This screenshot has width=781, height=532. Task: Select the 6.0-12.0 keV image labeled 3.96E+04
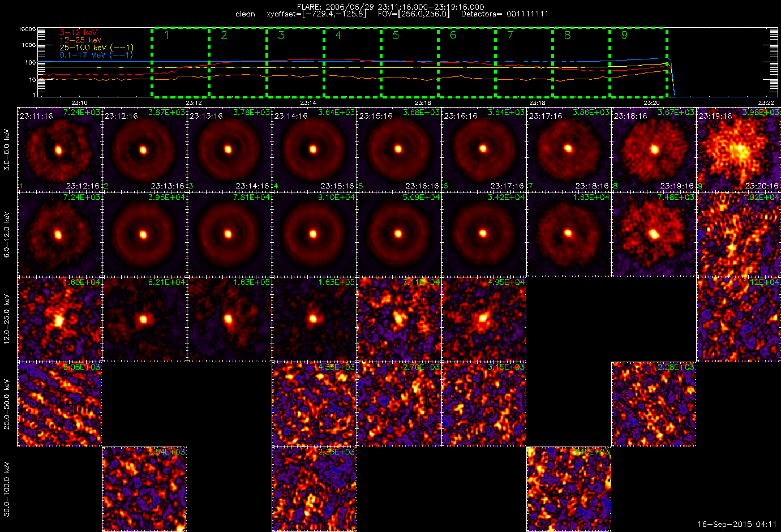[145, 234]
